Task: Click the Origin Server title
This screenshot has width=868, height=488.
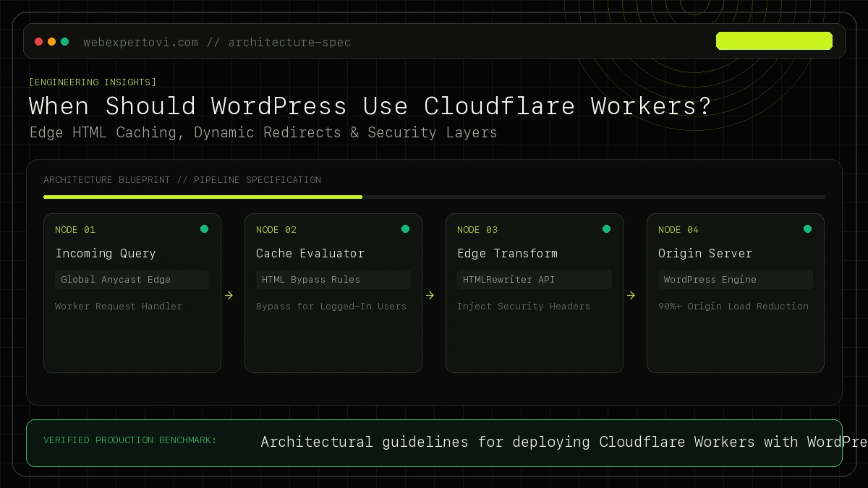Action: tap(705, 253)
